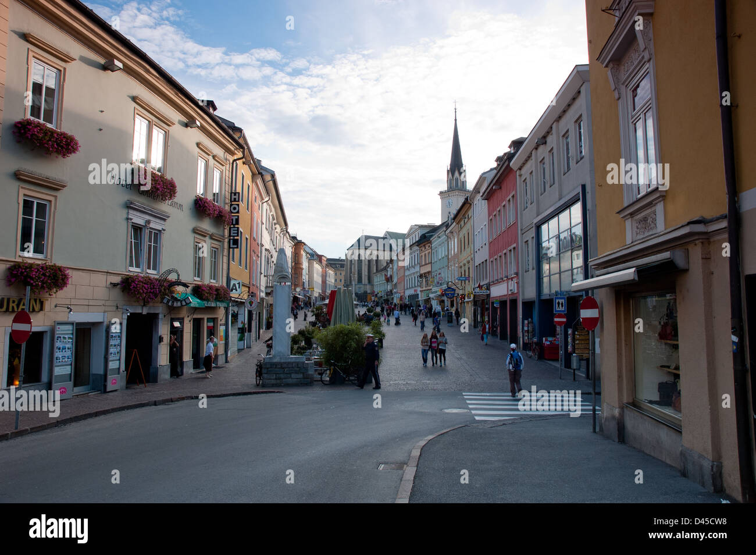Click the alamy logo in footer bar
The image size is (756, 555).
tap(58, 528)
